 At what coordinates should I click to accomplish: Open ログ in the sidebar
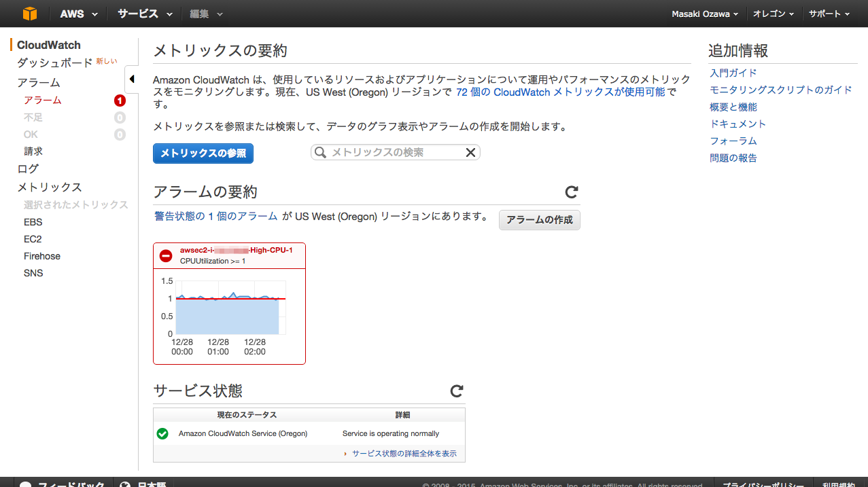28,169
